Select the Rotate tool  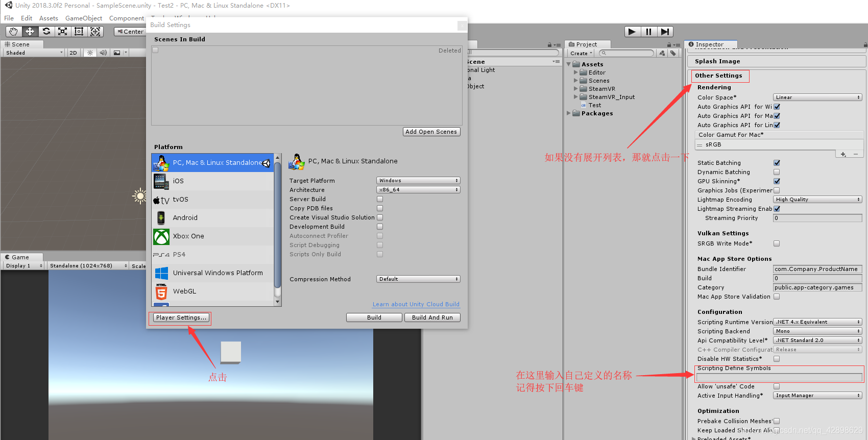click(x=46, y=32)
